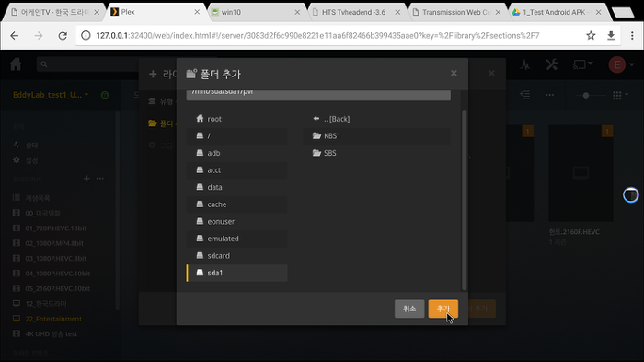The width and height of the screenshot is (644, 362).
Task: Select the acct drive entry
Action: pyautogui.click(x=237, y=169)
